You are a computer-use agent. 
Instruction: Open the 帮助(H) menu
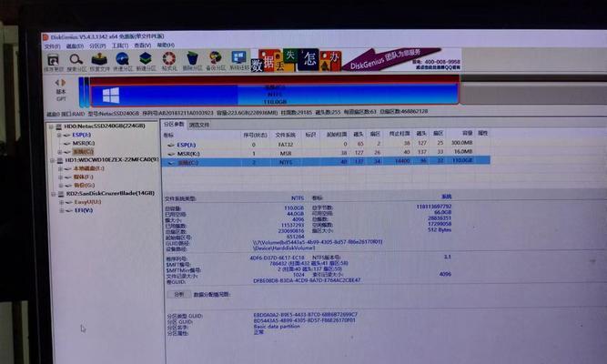(x=166, y=45)
